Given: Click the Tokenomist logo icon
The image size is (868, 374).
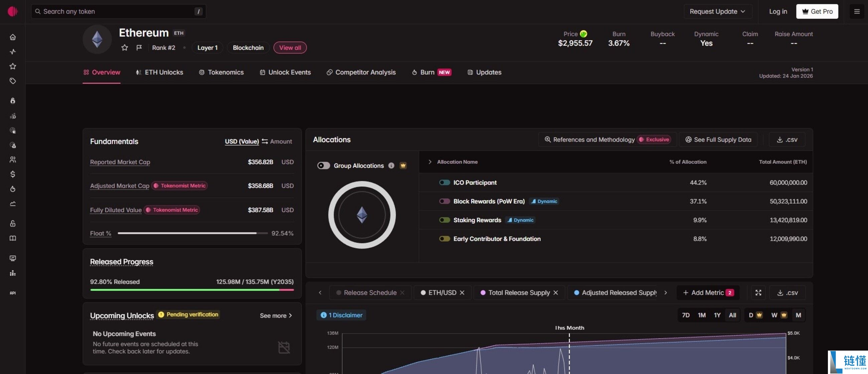Looking at the screenshot, I should click(12, 11).
